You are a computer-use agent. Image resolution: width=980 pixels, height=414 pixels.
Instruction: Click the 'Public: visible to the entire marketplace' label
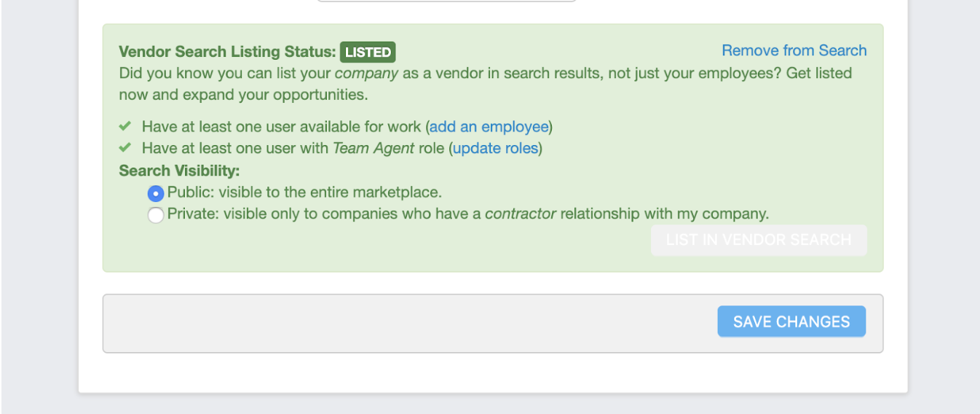304,192
